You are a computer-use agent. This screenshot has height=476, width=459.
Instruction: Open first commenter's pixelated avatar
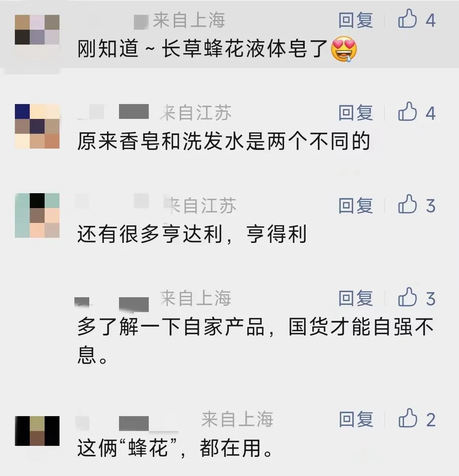(37, 30)
